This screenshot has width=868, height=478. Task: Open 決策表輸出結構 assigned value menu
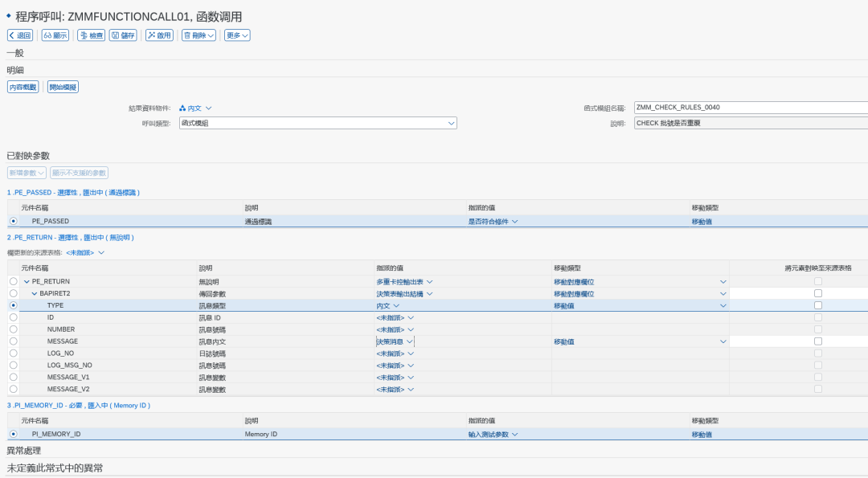404,294
